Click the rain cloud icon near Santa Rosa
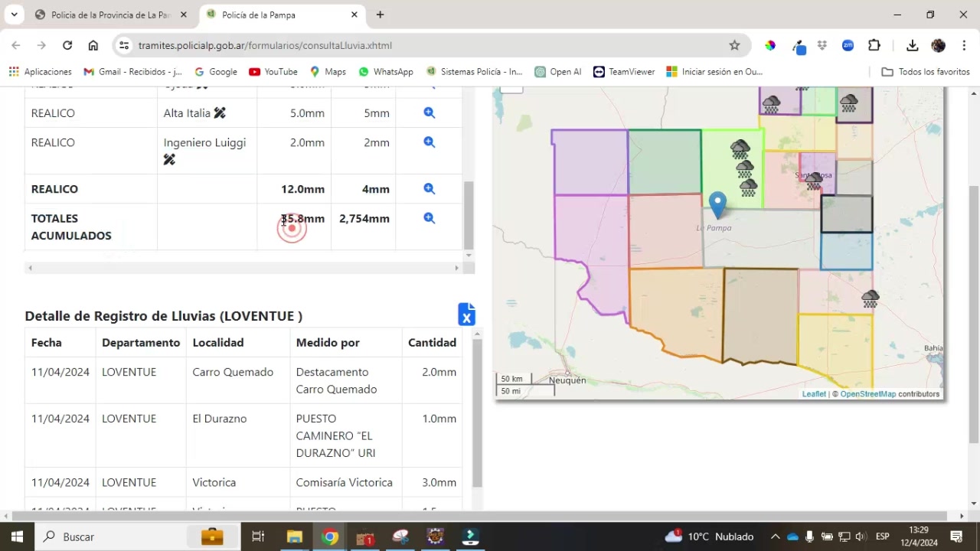The image size is (980, 551). pyautogui.click(x=814, y=181)
